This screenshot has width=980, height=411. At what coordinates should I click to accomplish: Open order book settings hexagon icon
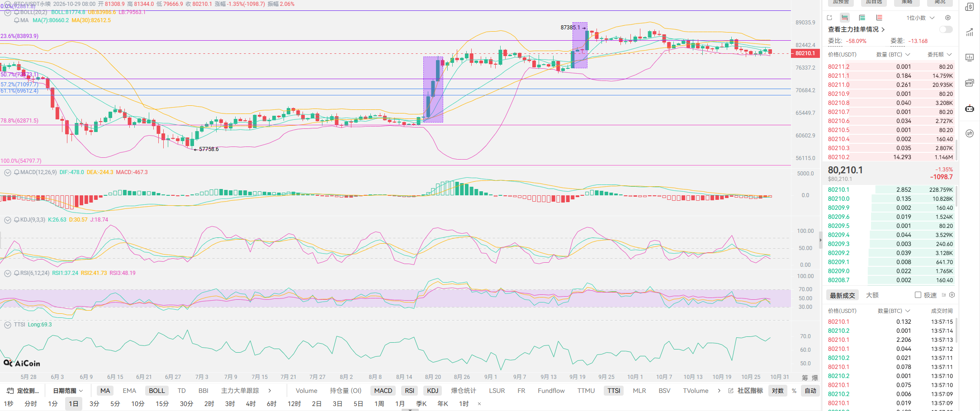948,18
